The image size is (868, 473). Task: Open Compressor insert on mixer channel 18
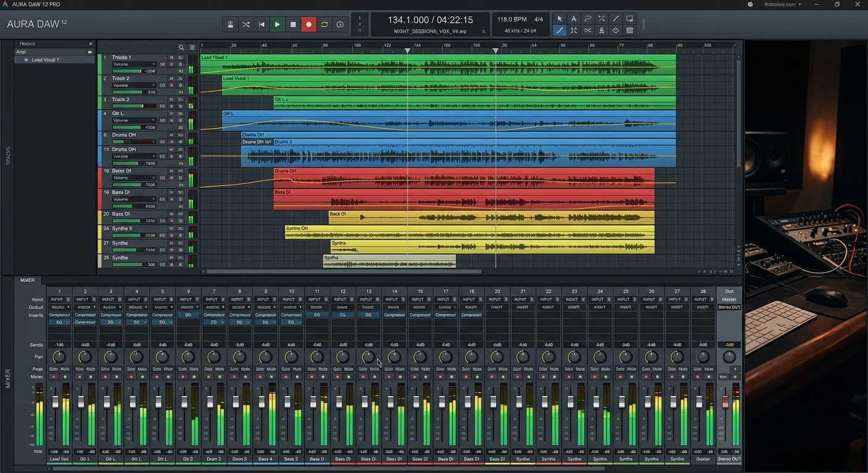pyautogui.click(x=472, y=315)
